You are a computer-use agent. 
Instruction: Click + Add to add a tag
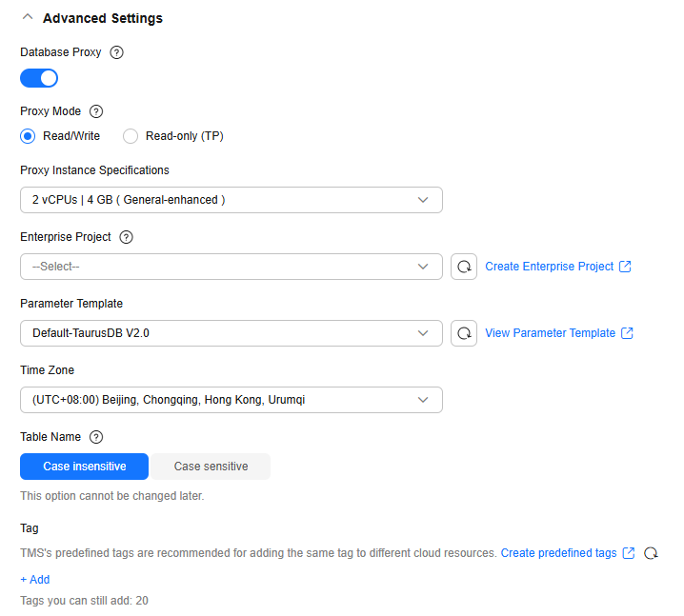click(x=35, y=580)
